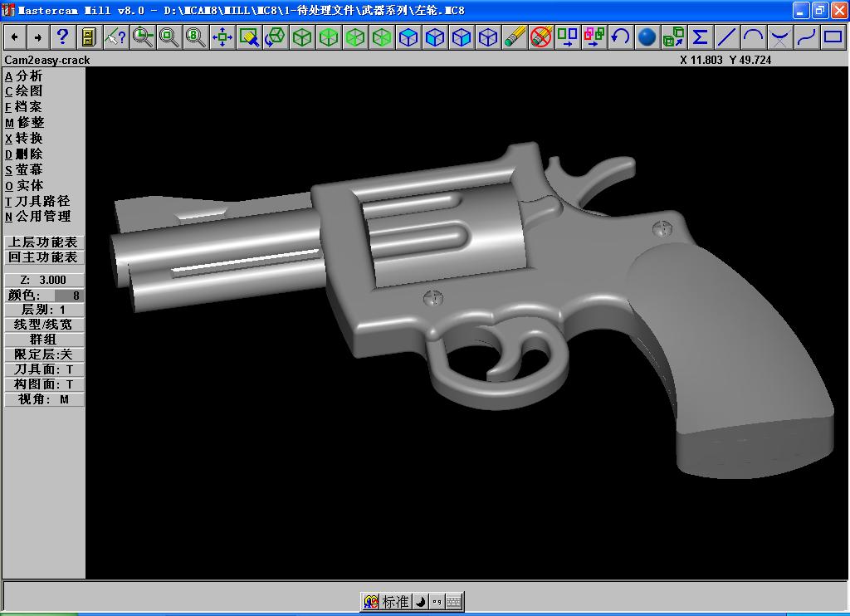Open help with the question mark icon
This screenshot has width=850, height=616.
62,37
